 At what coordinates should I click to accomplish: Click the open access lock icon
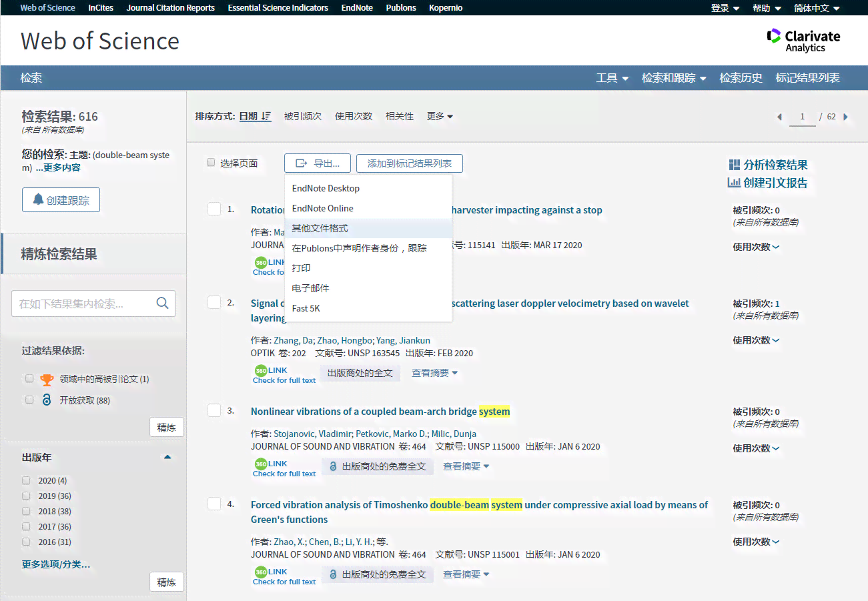coord(47,400)
